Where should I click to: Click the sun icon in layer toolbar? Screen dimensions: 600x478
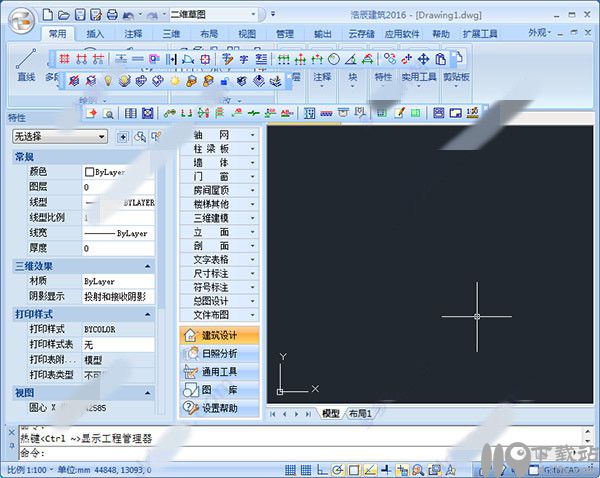pos(175,81)
